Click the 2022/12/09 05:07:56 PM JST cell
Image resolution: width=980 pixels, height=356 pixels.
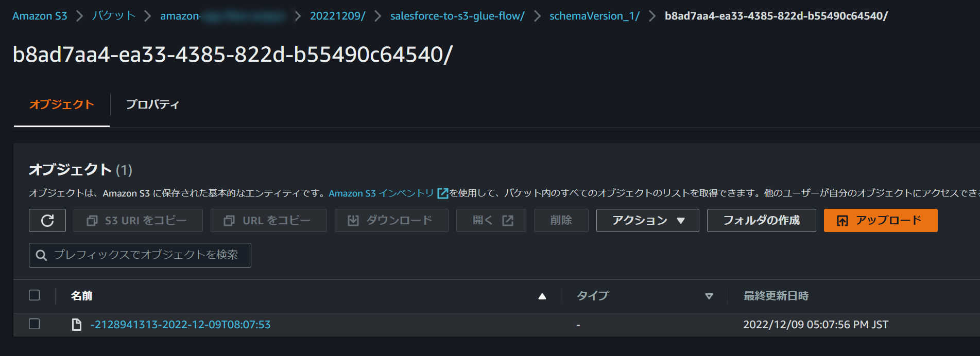816,325
